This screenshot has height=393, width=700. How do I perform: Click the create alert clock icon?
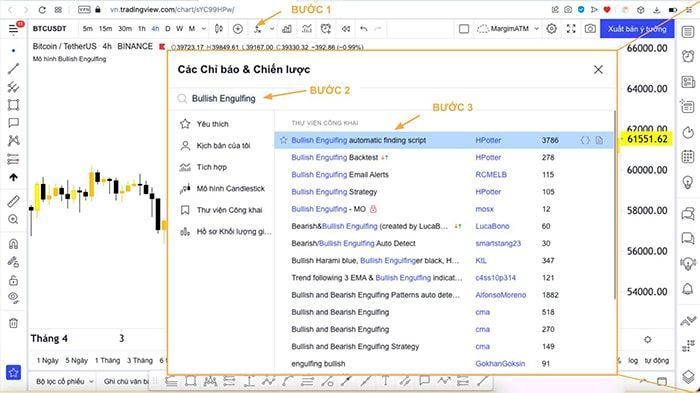(326, 29)
